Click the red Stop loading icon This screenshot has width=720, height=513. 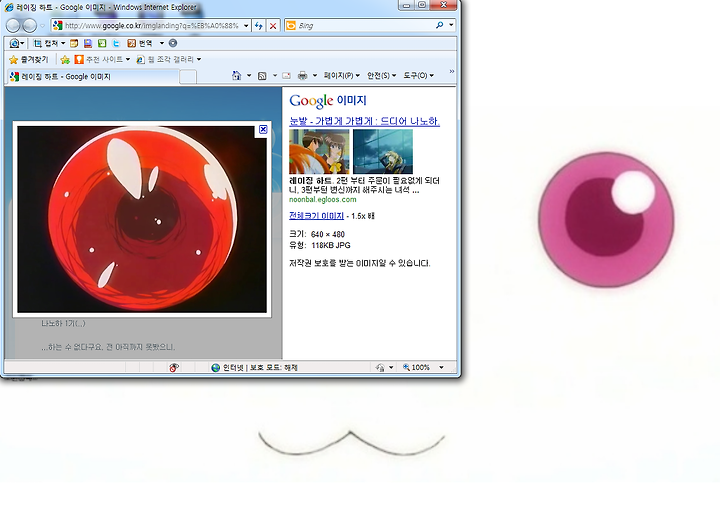tap(273, 26)
